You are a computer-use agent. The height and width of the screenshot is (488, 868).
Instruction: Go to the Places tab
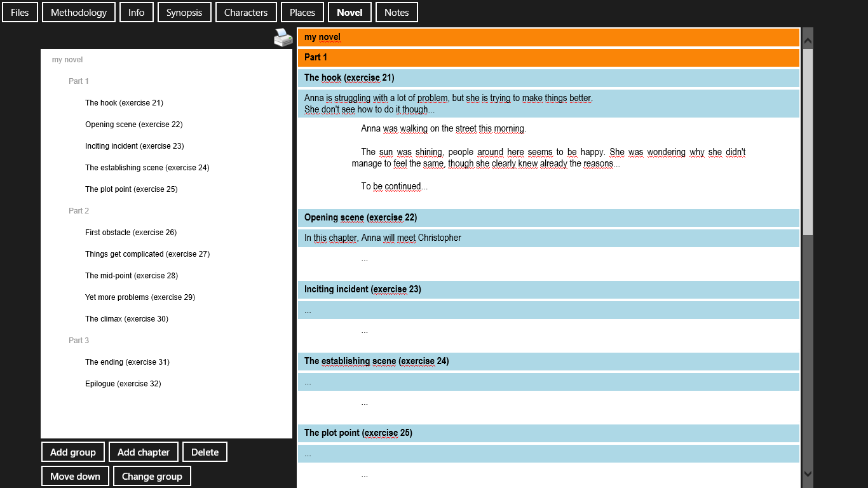(302, 12)
